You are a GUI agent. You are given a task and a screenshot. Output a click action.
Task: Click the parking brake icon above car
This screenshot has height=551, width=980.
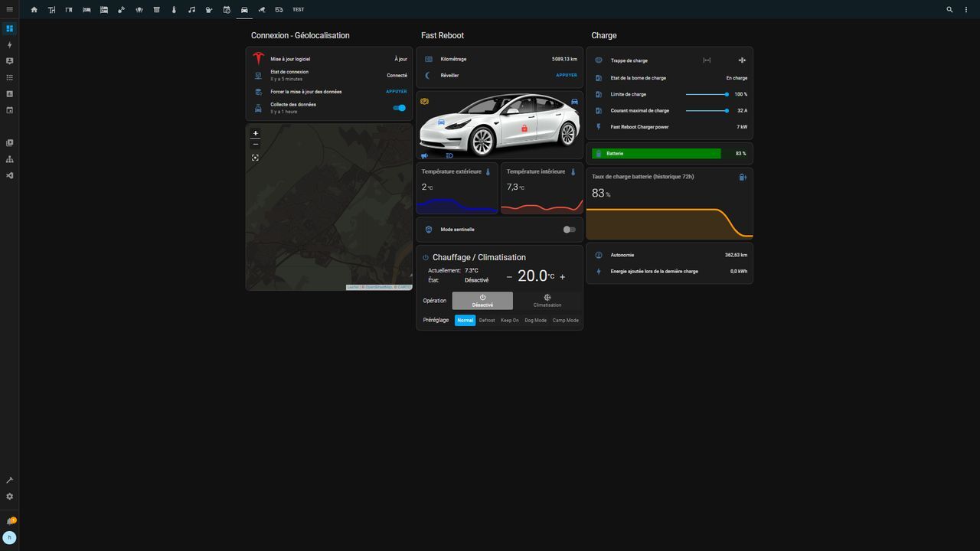(x=424, y=101)
